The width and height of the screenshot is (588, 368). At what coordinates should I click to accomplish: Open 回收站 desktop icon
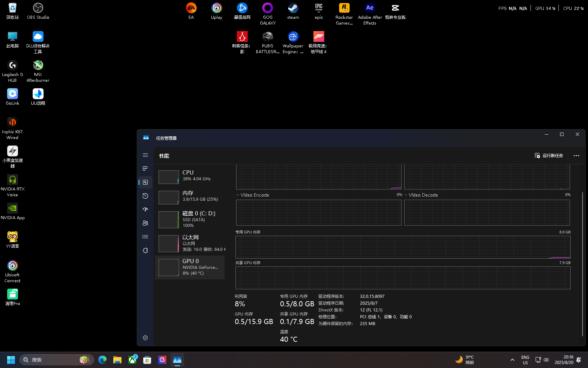coord(13,11)
